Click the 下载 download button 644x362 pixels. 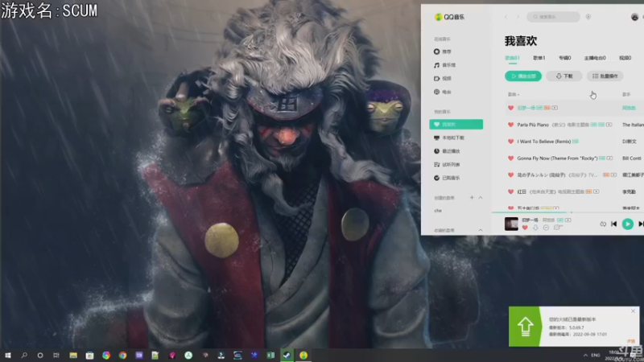pos(564,76)
